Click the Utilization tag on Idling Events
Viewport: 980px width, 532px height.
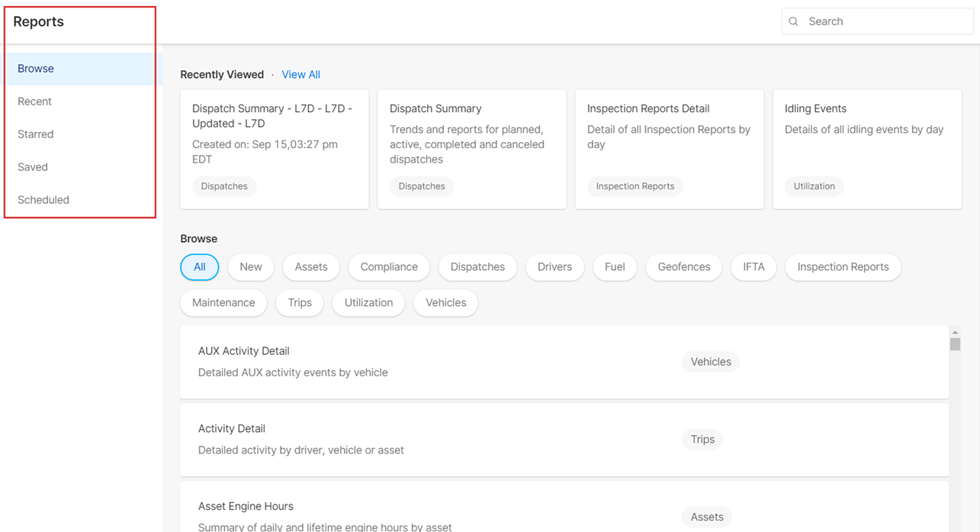pyautogui.click(x=814, y=186)
